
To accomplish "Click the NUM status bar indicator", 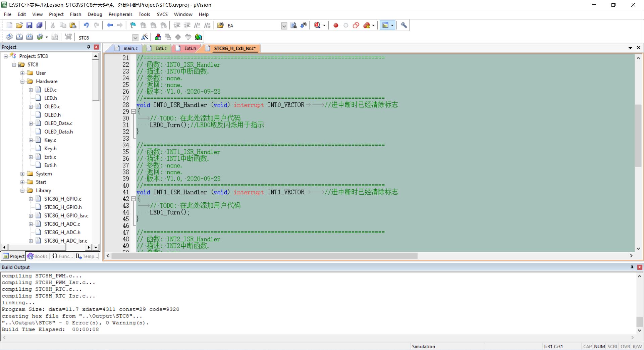I will point(599,346).
